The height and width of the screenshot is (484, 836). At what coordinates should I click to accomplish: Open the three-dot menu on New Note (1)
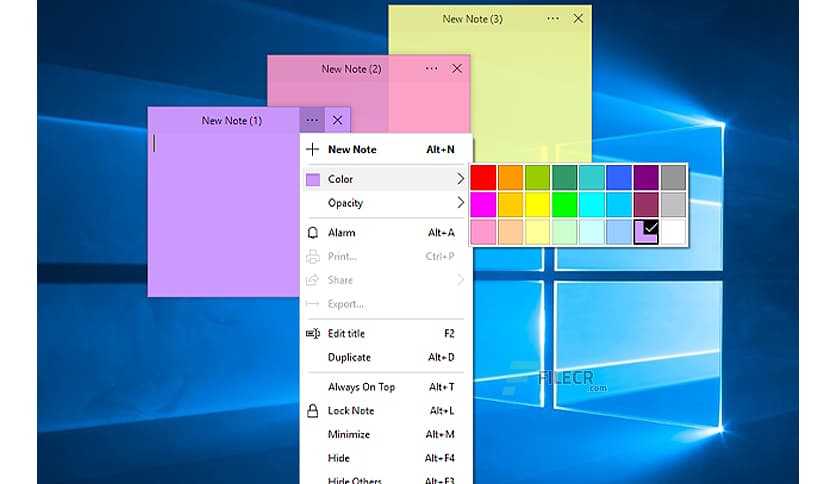(312, 120)
